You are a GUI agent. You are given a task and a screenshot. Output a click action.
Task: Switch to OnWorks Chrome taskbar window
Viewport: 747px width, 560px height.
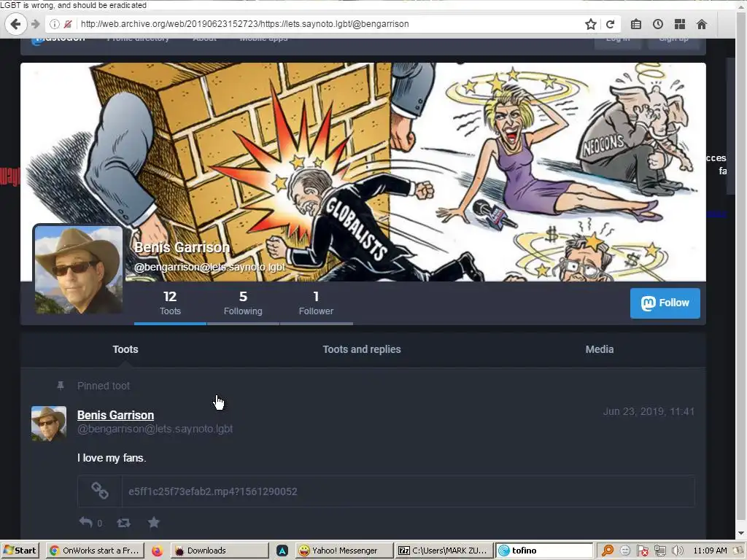click(94, 551)
